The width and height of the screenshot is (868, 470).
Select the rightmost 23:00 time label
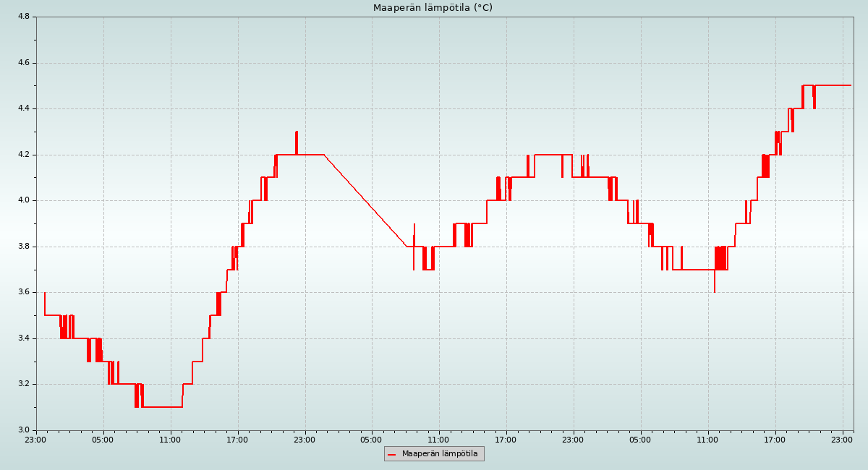click(x=842, y=439)
